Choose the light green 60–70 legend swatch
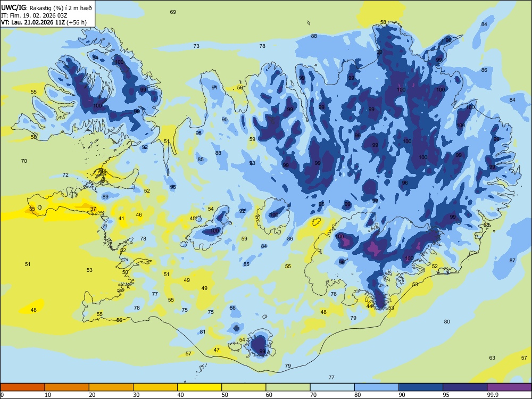 click(288, 387)
